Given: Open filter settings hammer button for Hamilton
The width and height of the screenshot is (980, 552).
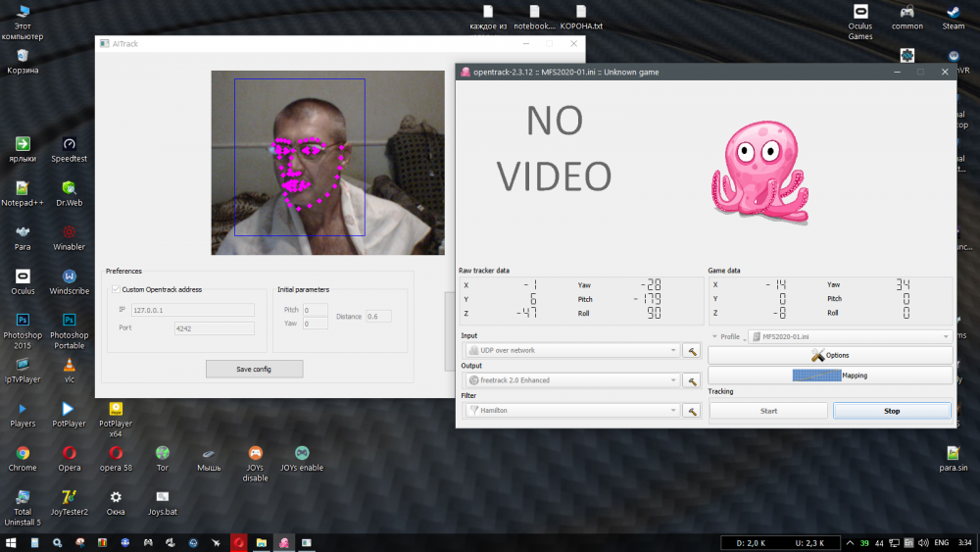Looking at the screenshot, I should 692,411.
